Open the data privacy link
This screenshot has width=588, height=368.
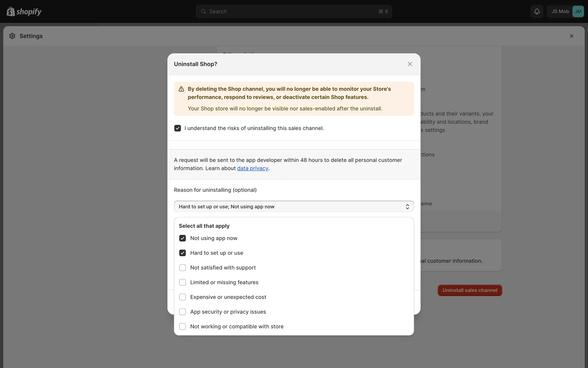(252, 168)
